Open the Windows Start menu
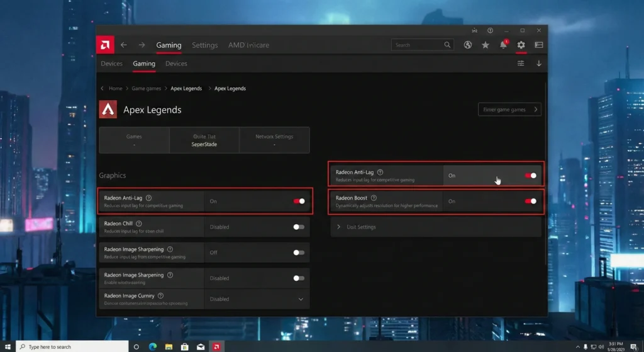The width and height of the screenshot is (644, 352). [x=8, y=347]
